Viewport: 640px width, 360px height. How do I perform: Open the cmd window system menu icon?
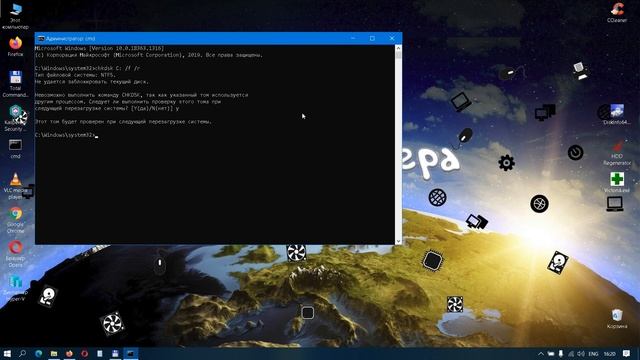click(x=41, y=38)
